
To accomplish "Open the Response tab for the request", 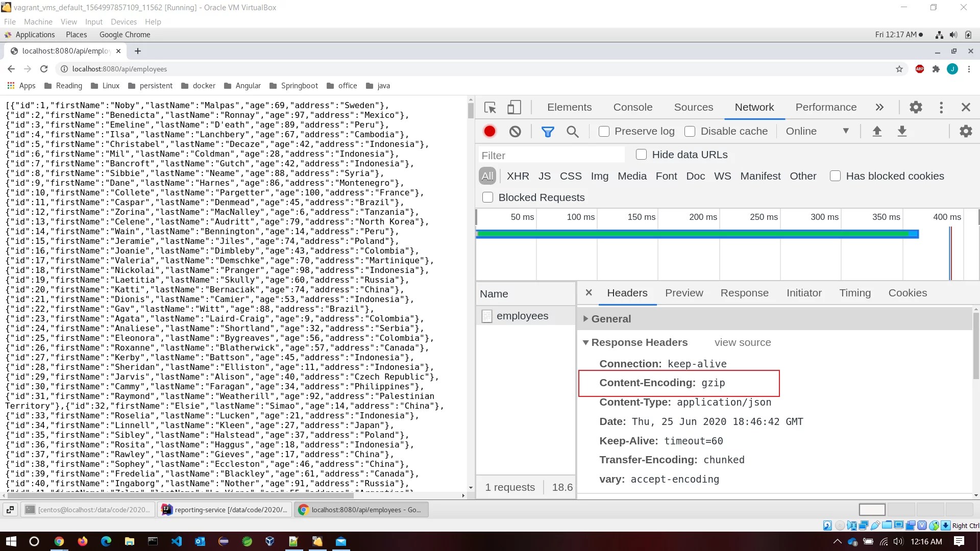I will coord(744,293).
